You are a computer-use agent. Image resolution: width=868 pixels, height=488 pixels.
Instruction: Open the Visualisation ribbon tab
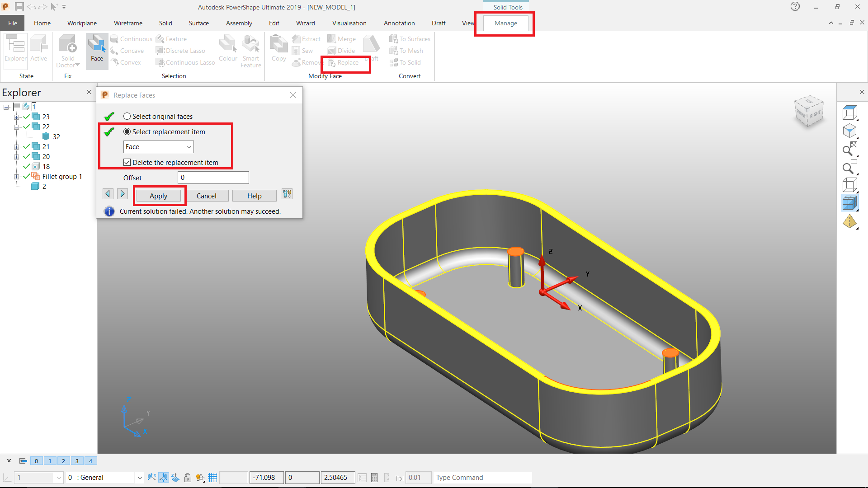[x=349, y=23]
